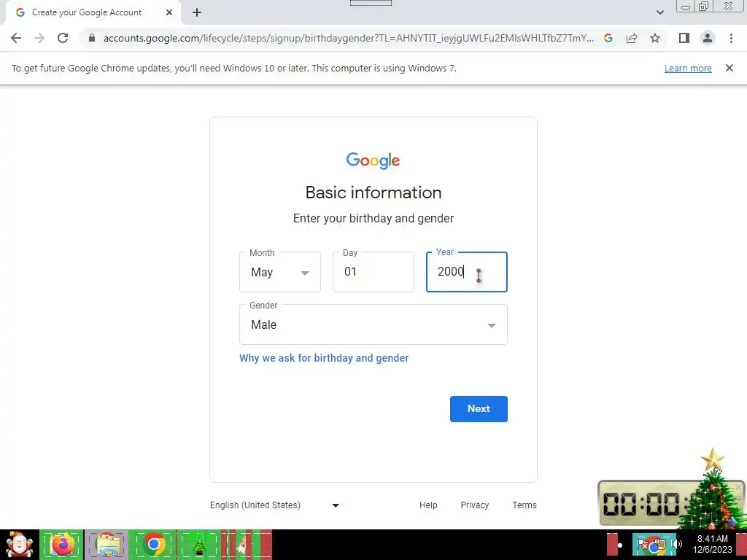
Task: Share this page using share icon
Action: pos(632,38)
